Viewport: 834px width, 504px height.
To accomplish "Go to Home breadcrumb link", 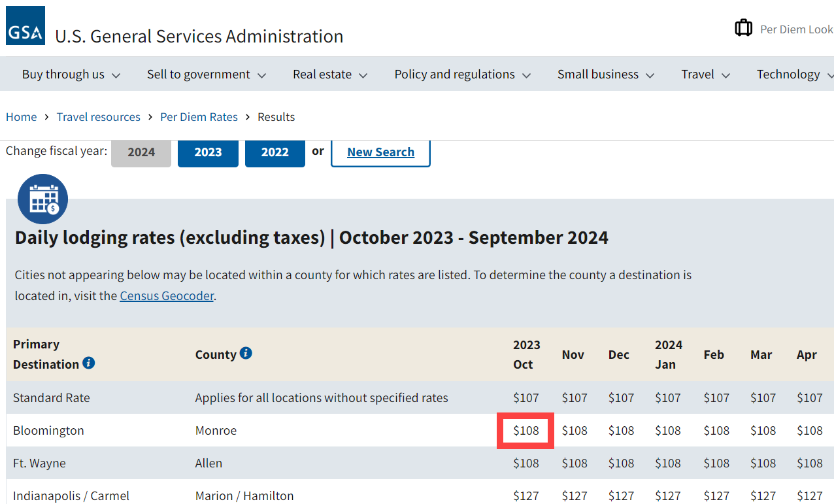I will click(x=22, y=117).
